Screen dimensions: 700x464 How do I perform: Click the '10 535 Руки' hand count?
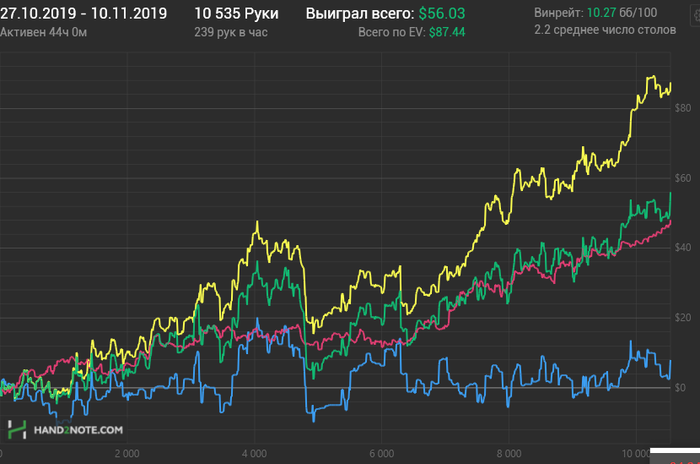[236, 13]
